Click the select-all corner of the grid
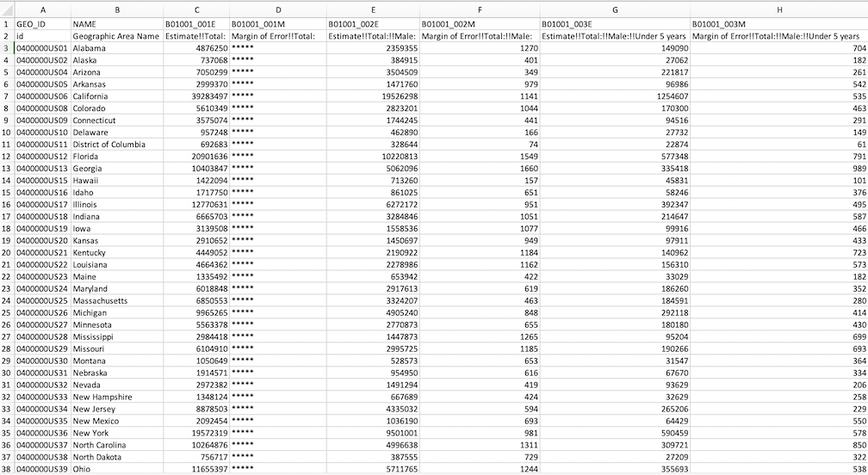868x475 pixels. [x=7, y=9]
